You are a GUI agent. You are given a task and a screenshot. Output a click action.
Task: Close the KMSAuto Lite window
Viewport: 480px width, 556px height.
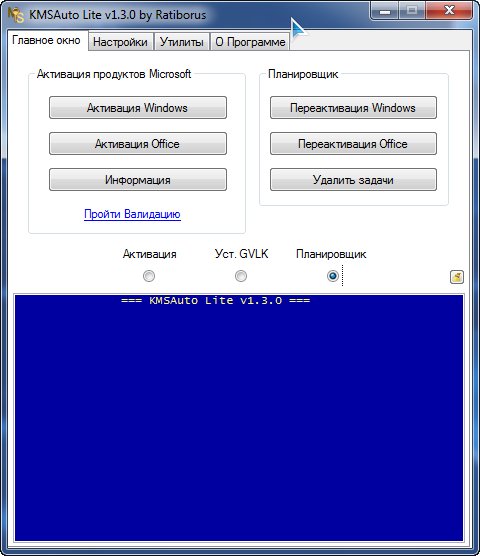pyautogui.click(x=450, y=11)
